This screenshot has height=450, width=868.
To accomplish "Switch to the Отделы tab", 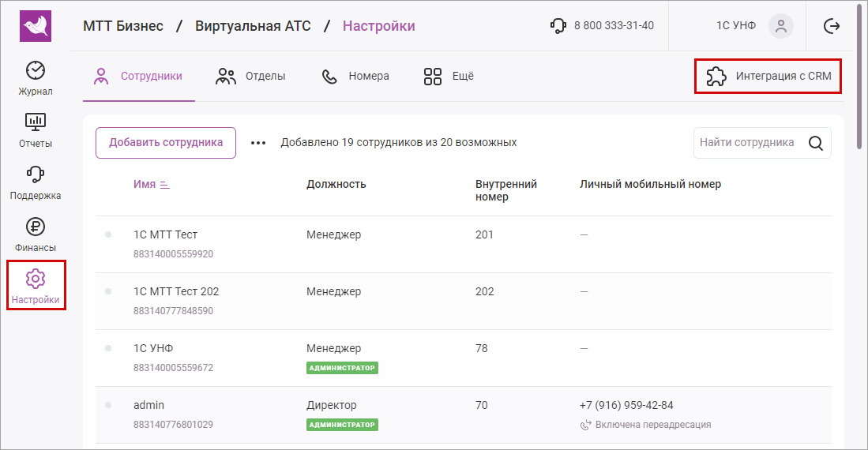I will [251, 77].
